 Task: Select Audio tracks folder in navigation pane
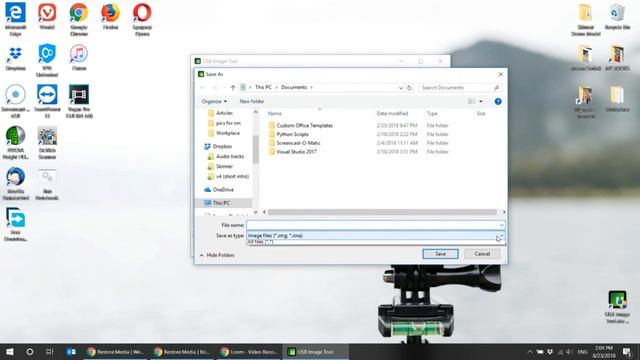(x=230, y=156)
